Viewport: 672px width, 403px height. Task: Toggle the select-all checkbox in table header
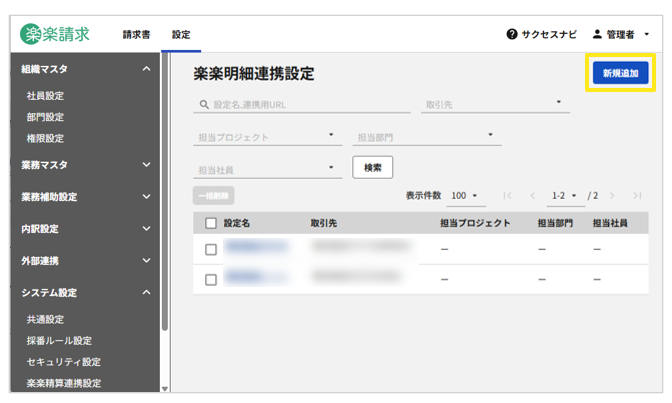210,223
